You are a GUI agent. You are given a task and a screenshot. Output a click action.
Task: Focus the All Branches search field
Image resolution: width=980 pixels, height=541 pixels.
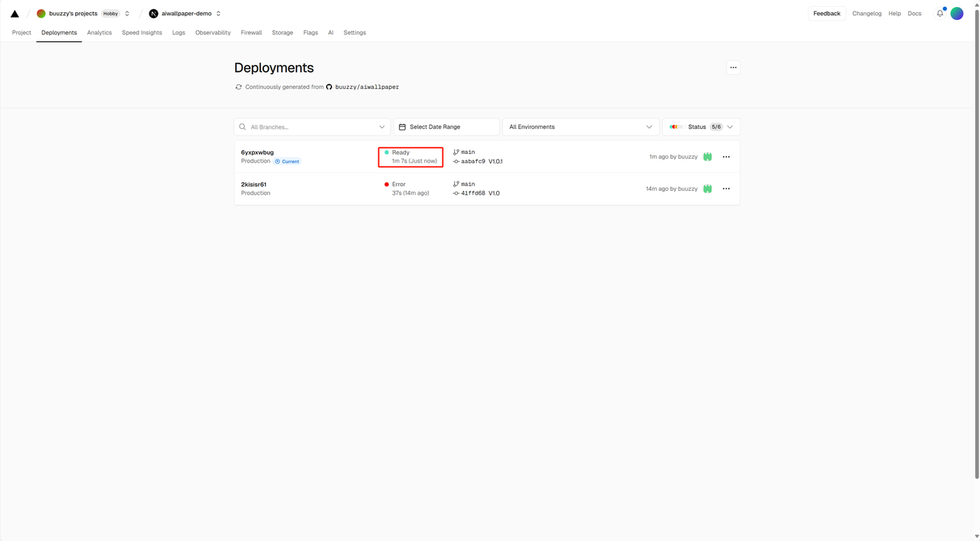pyautogui.click(x=312, y=127)
